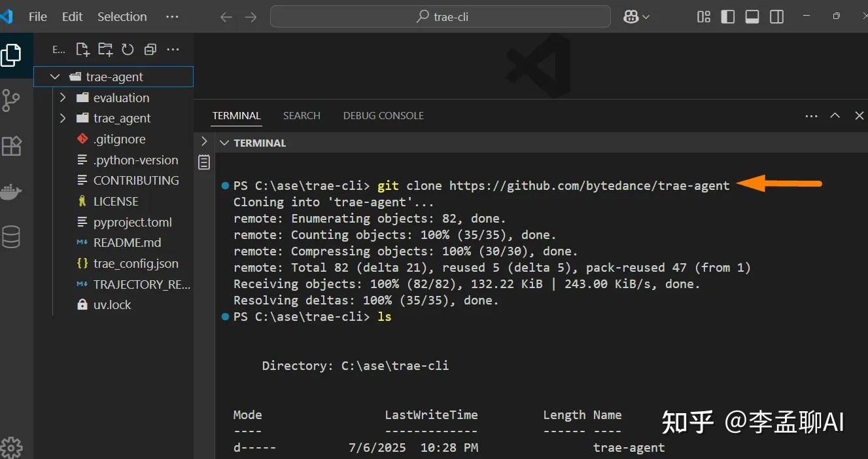This screenshot has height=459, width=868.
Task: Click the GitHub URL in the terminal
Action: click(589, 185)
